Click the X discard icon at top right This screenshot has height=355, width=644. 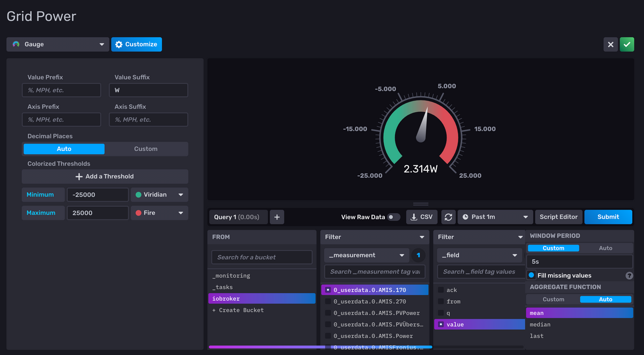[x=611, y=45]
